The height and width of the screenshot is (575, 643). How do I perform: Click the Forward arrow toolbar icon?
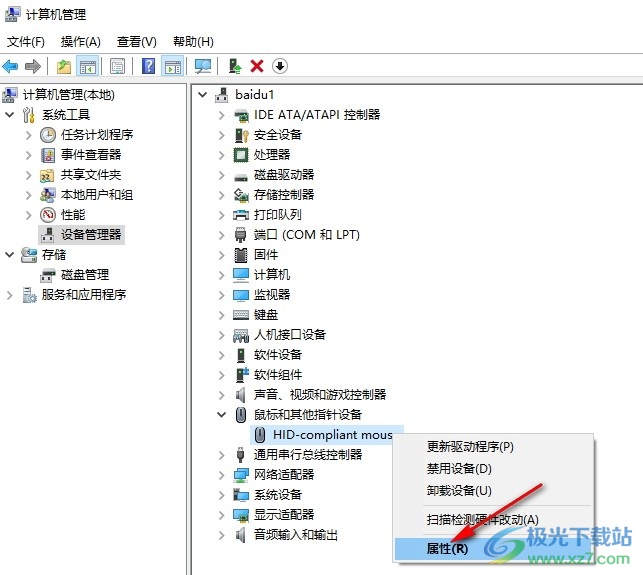[x=33, y=66]
